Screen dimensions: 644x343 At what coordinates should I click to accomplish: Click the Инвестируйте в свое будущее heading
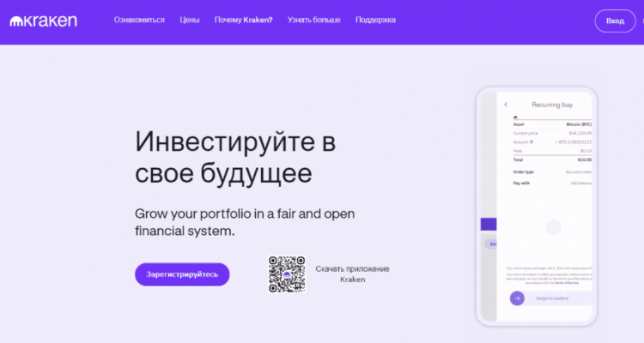click(235, 157)
